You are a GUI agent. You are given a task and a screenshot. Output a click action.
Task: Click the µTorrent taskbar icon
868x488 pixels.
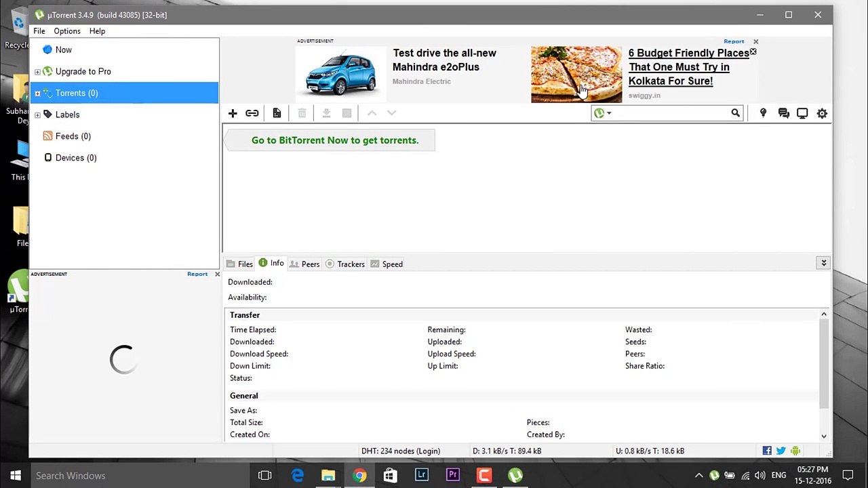pos(515,475)
